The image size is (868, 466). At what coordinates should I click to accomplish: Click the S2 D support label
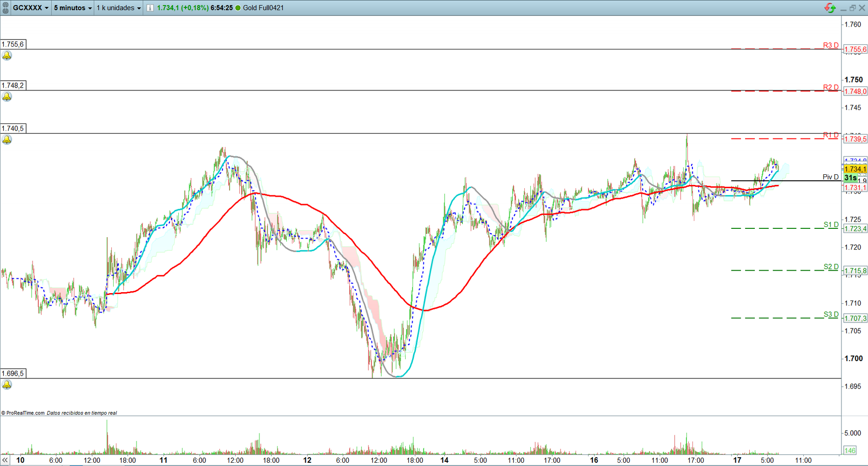(831, 267)
